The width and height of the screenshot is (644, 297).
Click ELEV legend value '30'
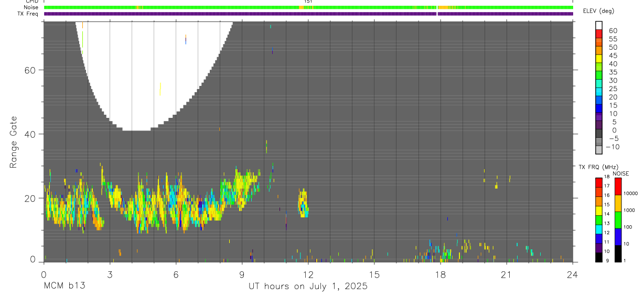point(613,80)
